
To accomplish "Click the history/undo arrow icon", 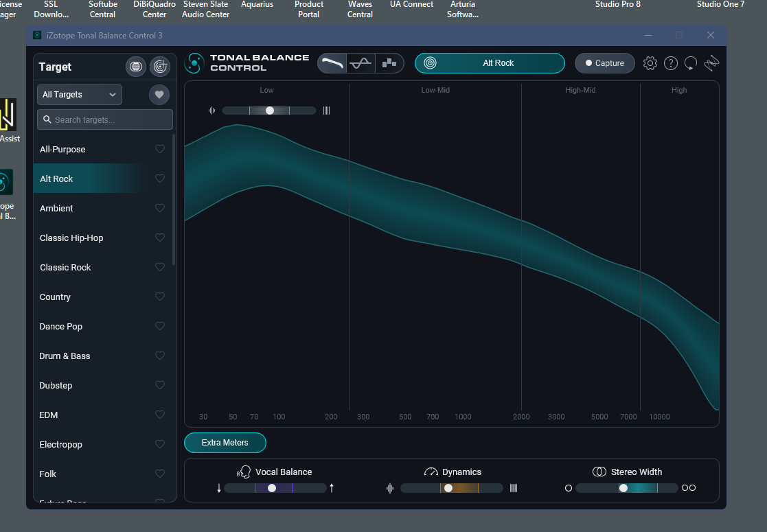I will click(691, 62).
